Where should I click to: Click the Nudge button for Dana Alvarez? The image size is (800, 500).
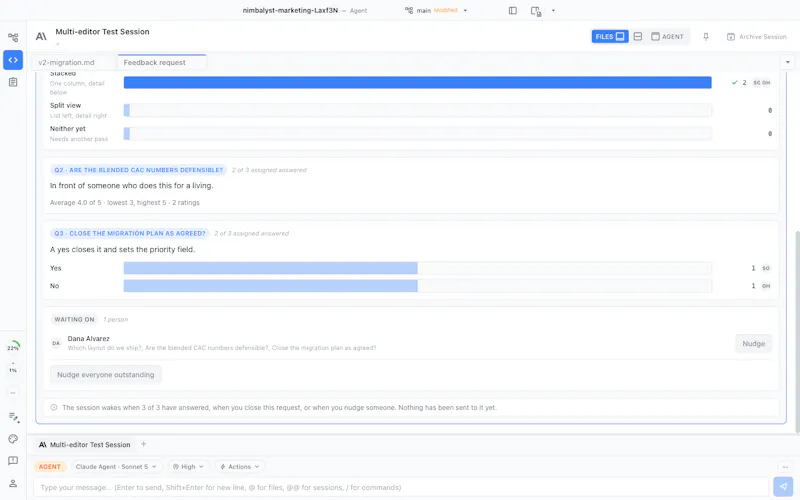coord(753,343)
